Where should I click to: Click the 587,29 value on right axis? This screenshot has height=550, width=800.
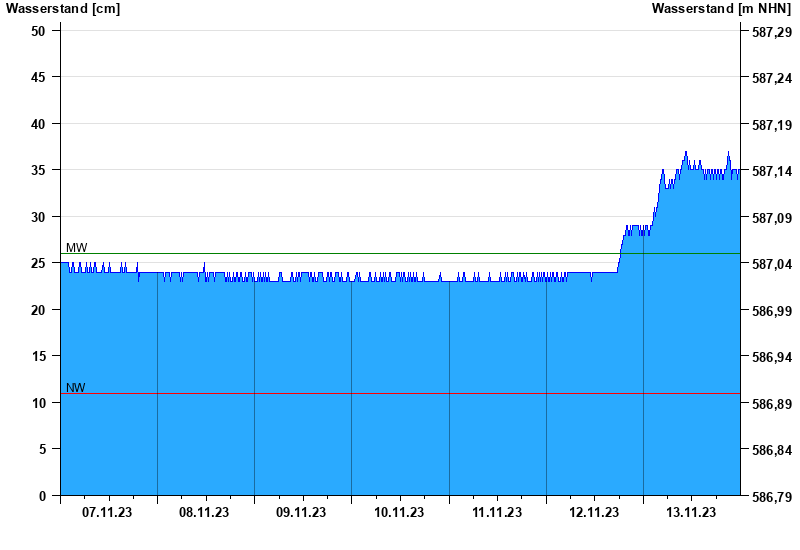coord(772,32)
